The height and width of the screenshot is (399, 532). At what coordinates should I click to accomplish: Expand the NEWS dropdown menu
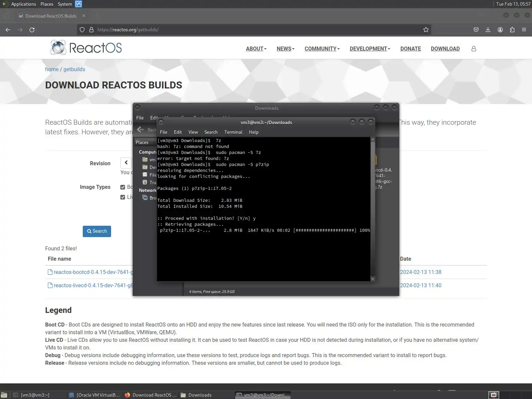tap(285, 49)
